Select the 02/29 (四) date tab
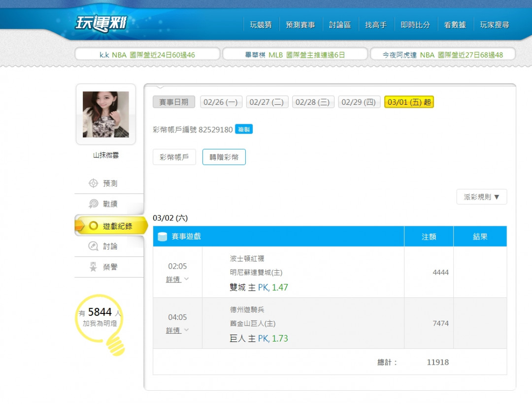The width and height of the screenshot is (532, 404). pyautogui.click(x=359, y=102)
